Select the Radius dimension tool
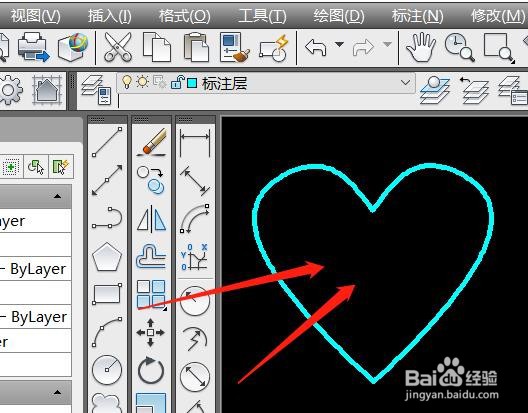This screenshot has width=528, height=413. coord(195,300)
